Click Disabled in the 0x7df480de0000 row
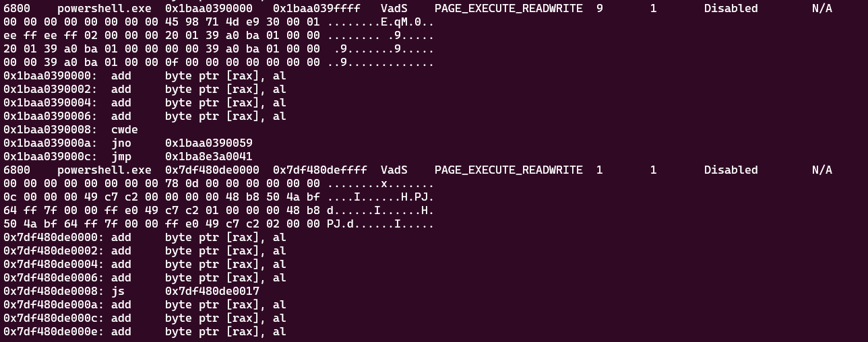This screenshot has height=342, width=868. (731, 170)
